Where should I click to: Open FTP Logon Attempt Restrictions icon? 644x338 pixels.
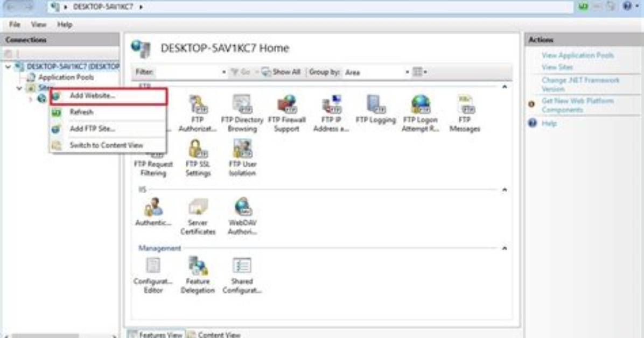420,112
